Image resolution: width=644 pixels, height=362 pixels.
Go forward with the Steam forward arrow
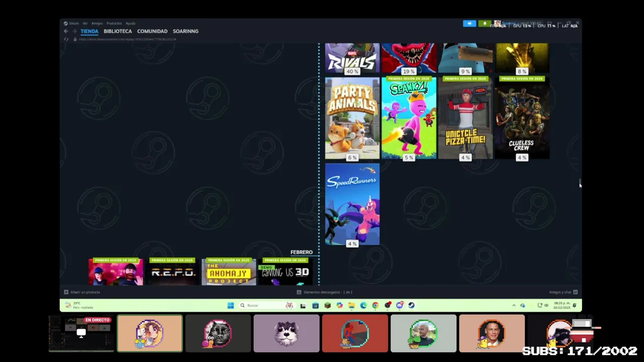pos(74,31)
